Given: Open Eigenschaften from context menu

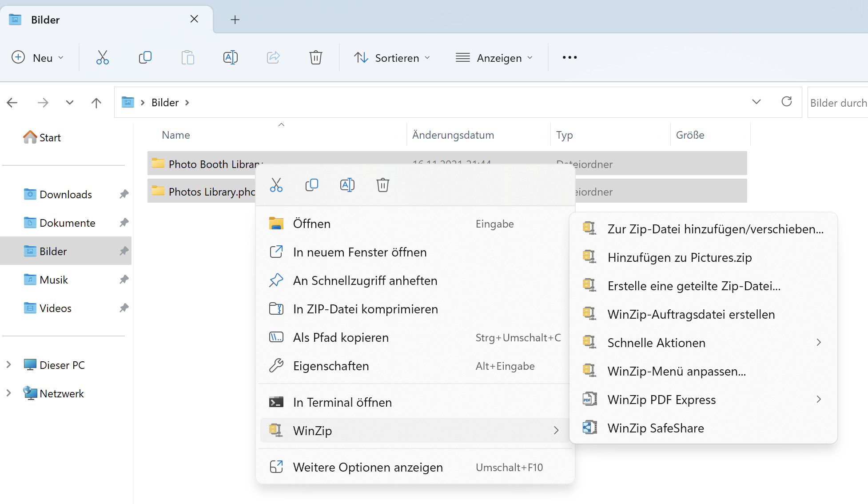Looking at the screenshot, I should 415,366.
